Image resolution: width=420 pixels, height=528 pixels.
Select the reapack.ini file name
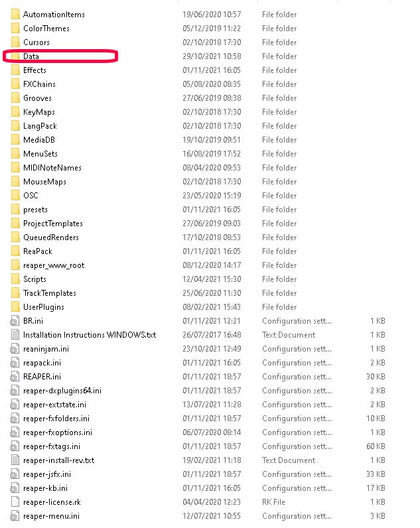coord(42,363)
